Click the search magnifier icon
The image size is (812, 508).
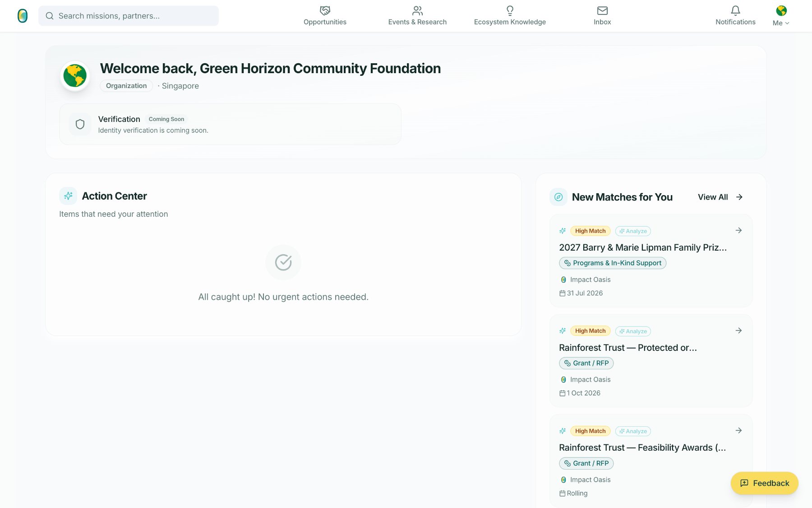50,16
